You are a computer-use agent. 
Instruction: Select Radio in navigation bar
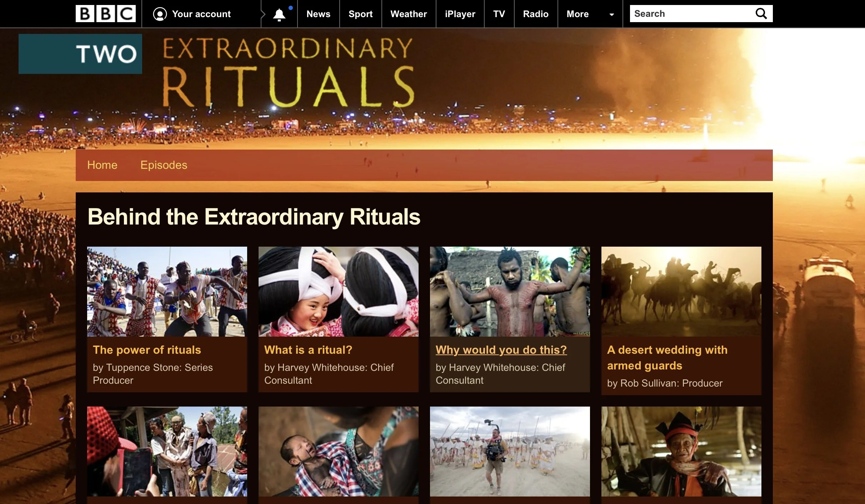click(535, 14)
